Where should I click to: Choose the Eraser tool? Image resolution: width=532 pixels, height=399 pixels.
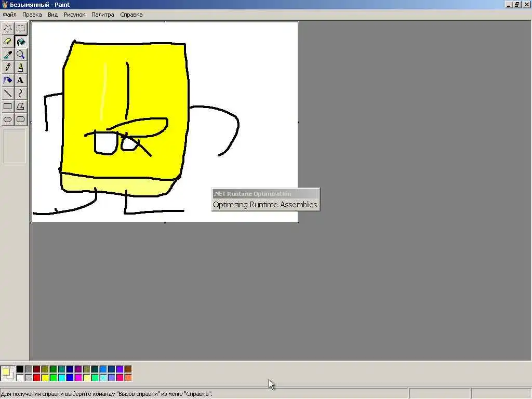(x=8, y=42)
